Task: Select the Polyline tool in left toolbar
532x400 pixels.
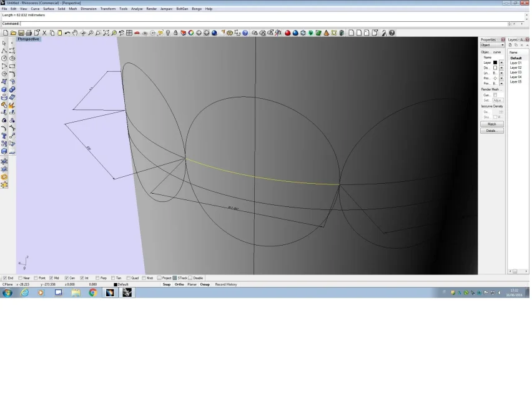Action: pyautogui.click(x=4, y=51)
